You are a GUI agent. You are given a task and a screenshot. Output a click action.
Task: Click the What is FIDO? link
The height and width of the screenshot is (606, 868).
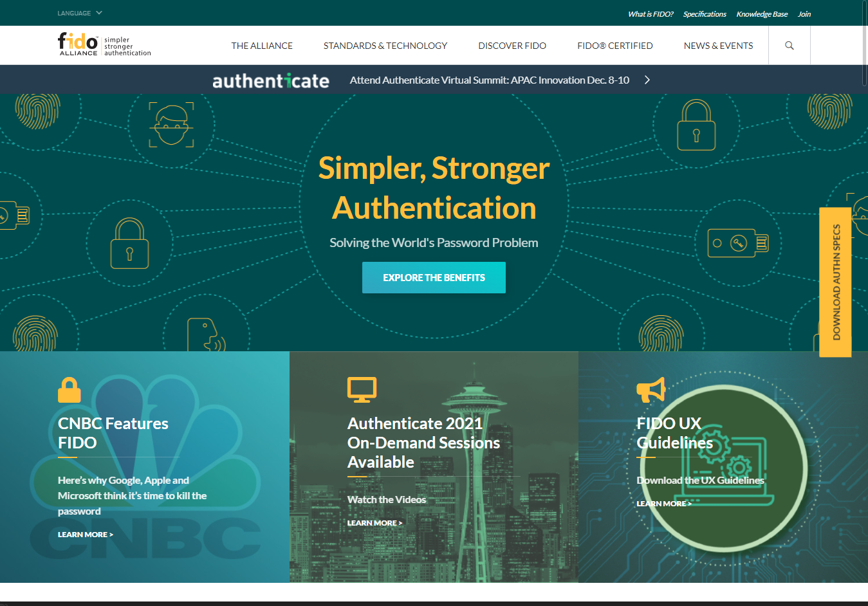click(651, 14)
